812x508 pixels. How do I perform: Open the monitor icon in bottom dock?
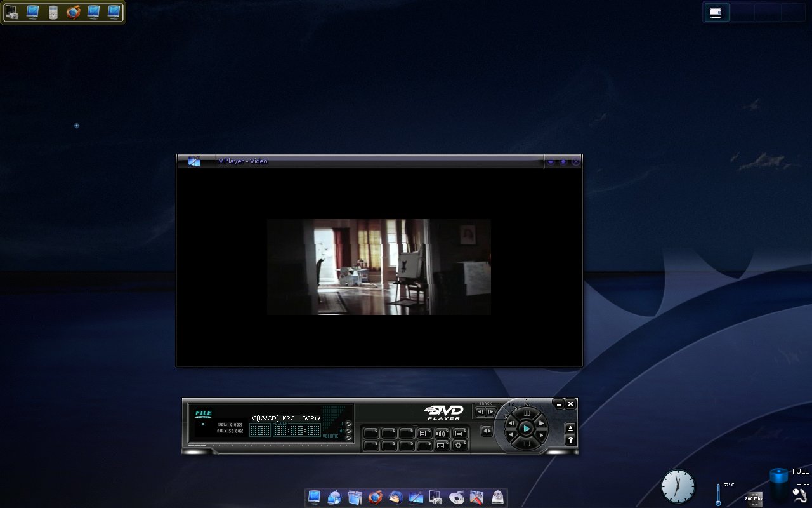tap(314, 497)
